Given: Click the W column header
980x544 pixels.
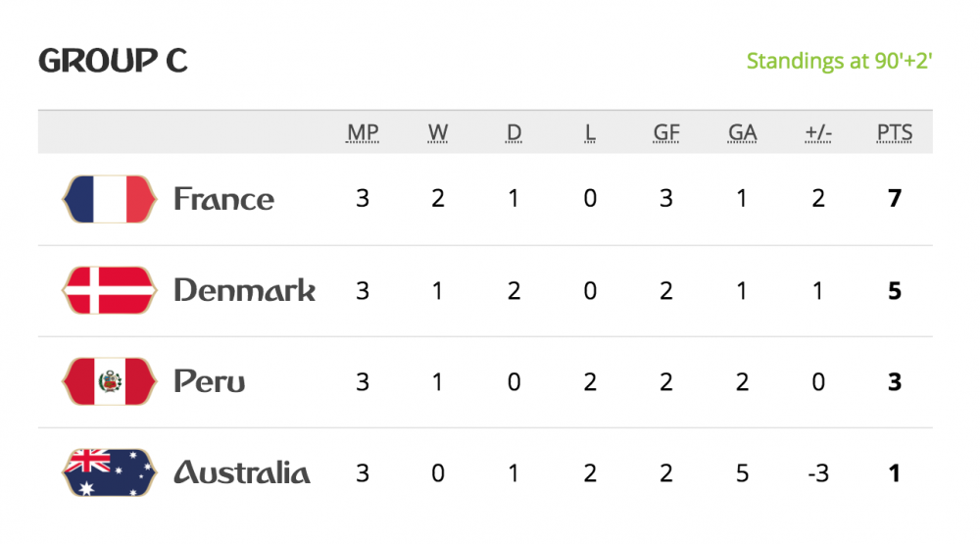Looking at the screenshot, I should [438, 133].
